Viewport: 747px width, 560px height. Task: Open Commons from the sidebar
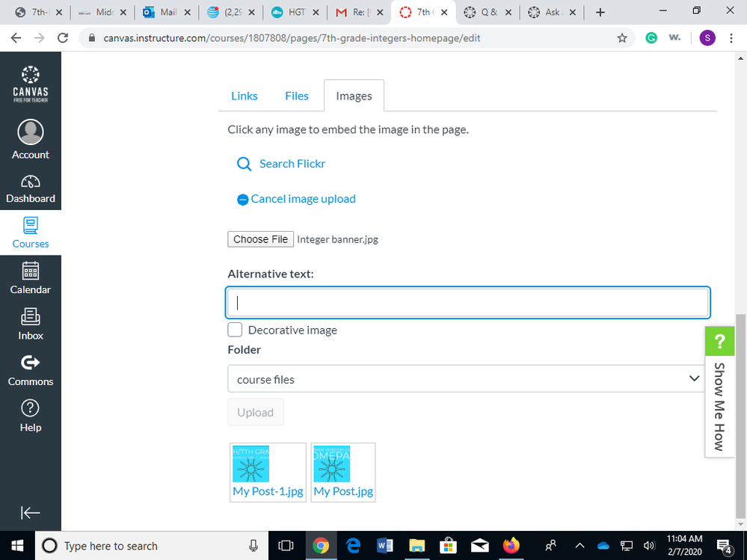31,363
